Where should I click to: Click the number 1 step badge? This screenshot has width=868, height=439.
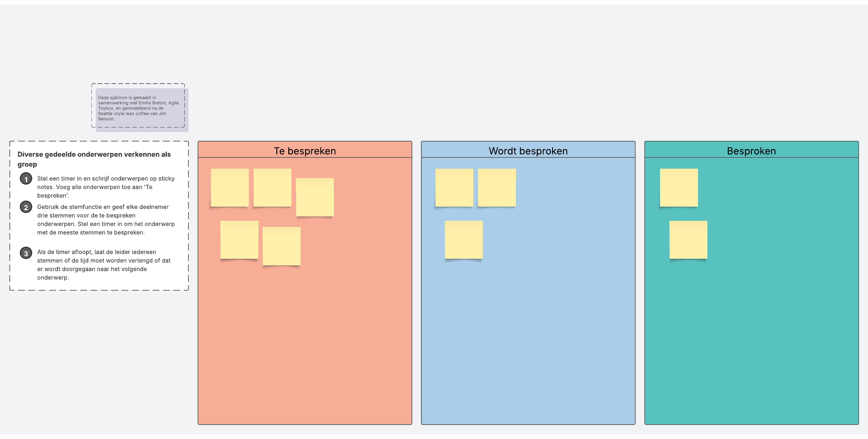click(26, 179)
